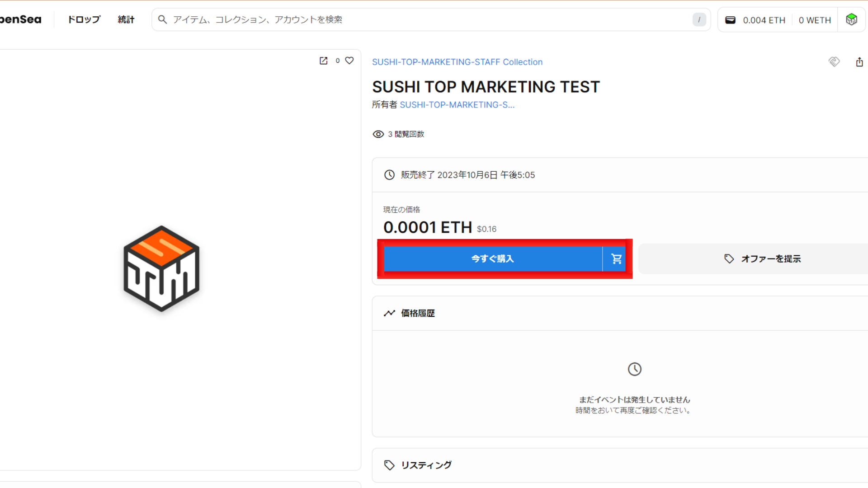Focus the search items input field
The width and height of the screenshot is (868, 488).
[431, 19]
